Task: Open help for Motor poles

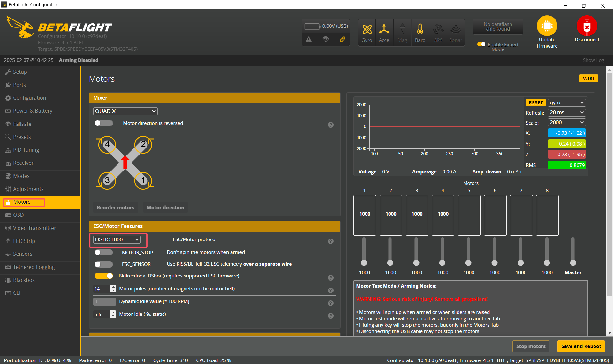Action: tap(331, 291)
